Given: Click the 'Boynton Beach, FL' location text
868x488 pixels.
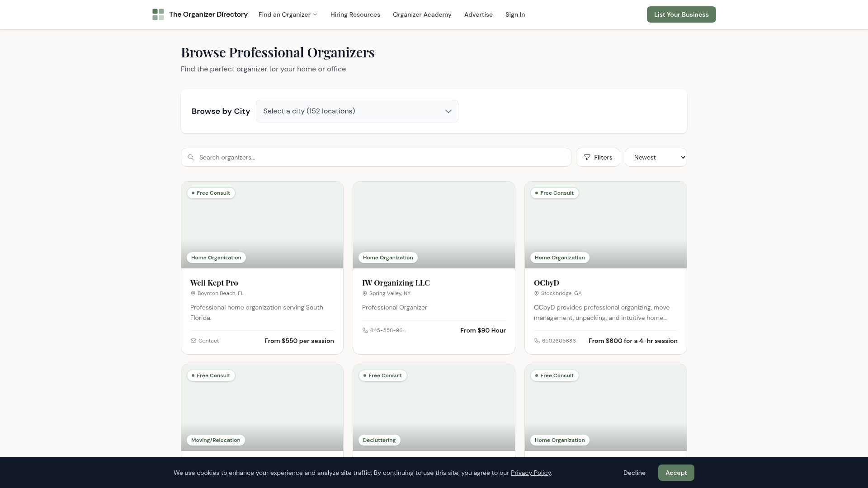Looking at the screenshot, I should click(x=221, y=293).
